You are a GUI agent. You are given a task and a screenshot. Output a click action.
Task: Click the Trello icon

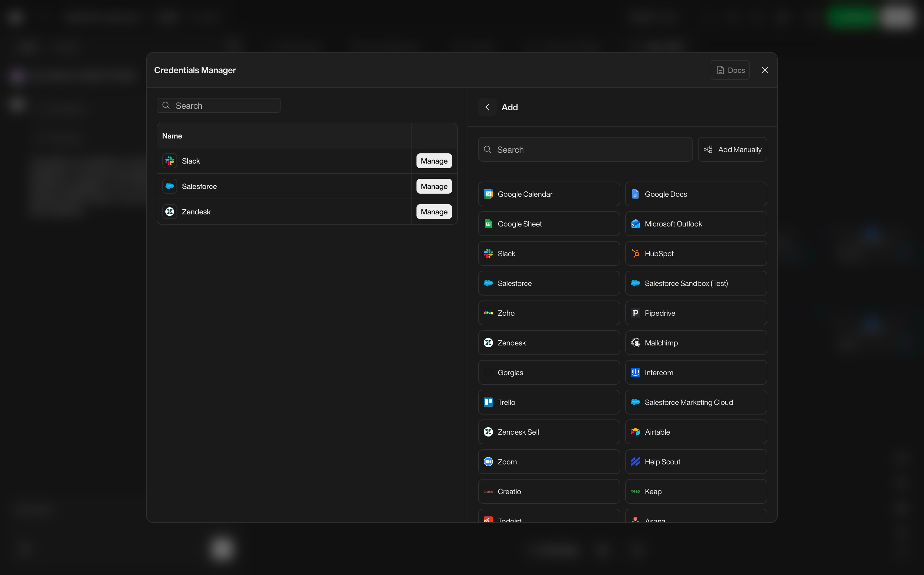(488, 402)
